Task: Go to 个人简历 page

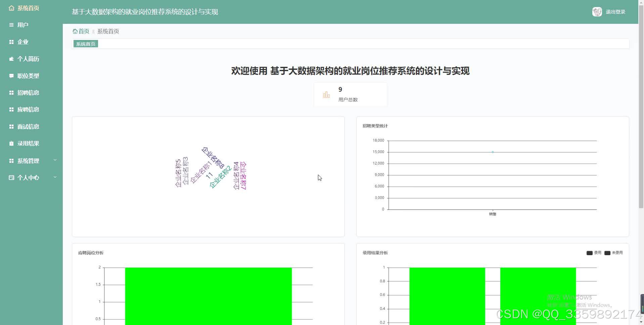Action: click(x=28, y=59)
